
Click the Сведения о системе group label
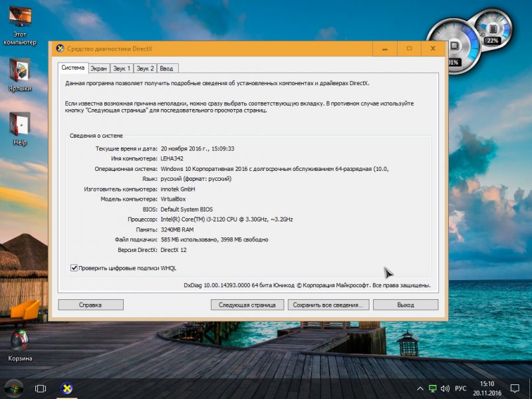click(x=96, y=136)
